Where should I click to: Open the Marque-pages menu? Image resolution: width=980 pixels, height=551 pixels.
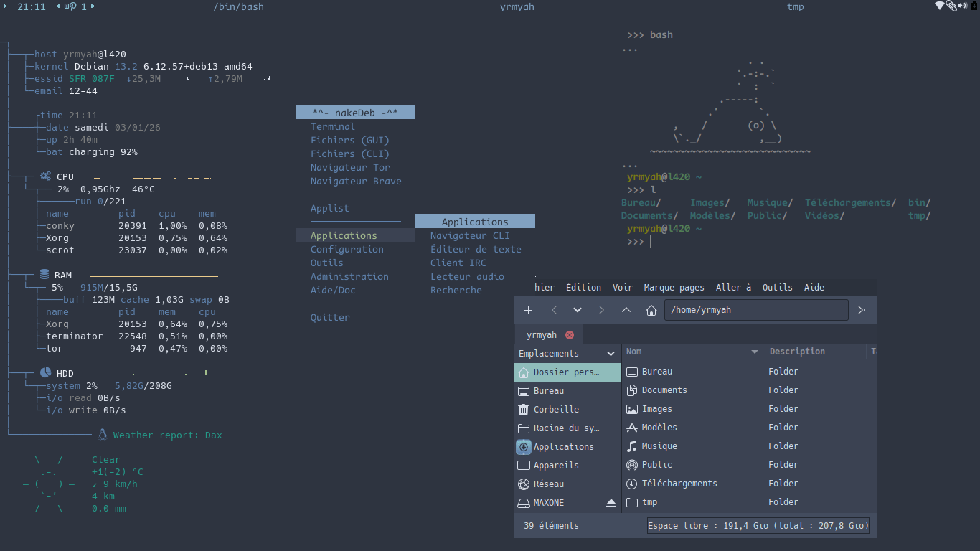coord(674,288)
